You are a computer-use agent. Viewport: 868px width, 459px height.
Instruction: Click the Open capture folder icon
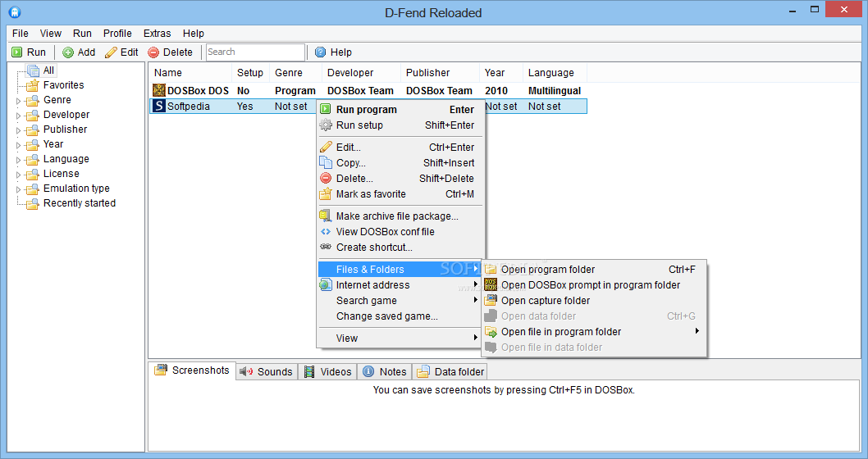tap(491, 300)
